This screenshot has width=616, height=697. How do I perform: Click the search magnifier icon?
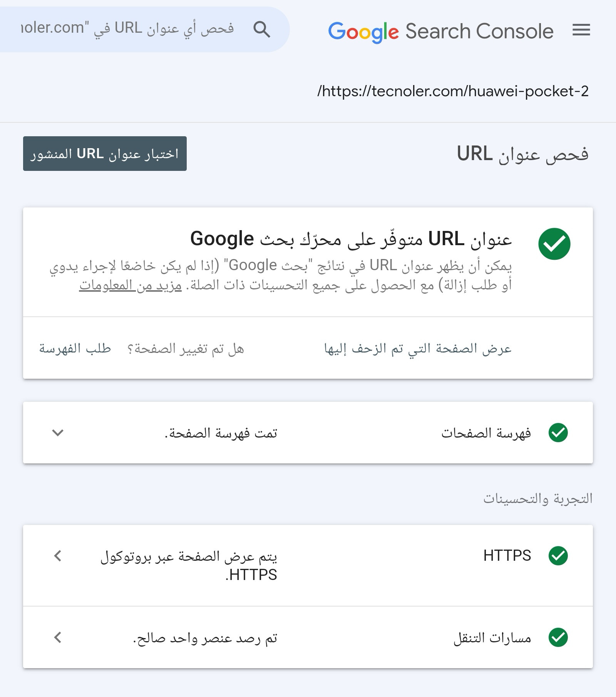pos(262,29)
